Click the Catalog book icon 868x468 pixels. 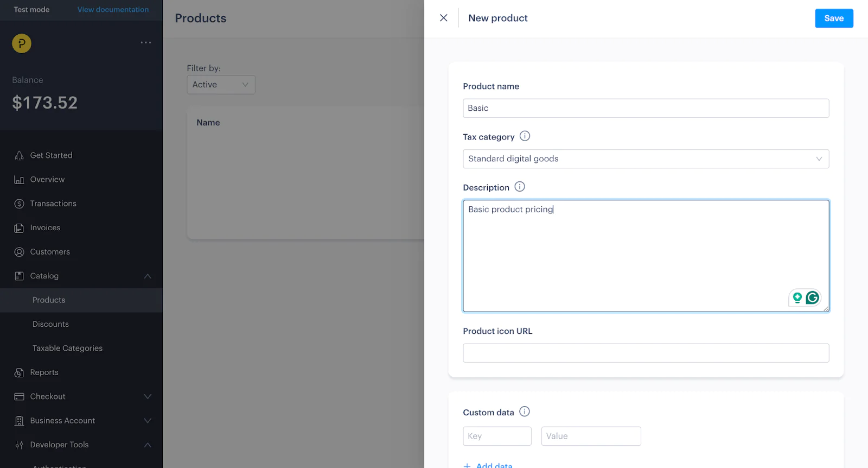(x=19, y=276)
